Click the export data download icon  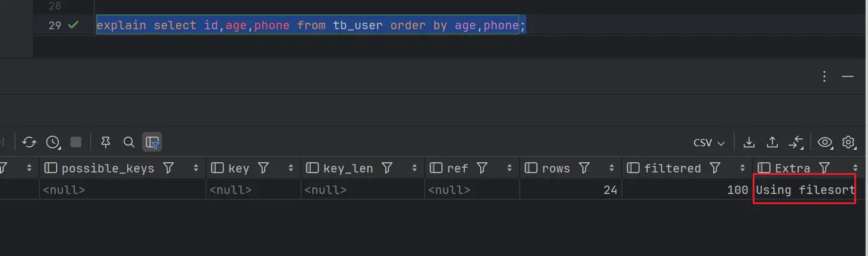749,142
